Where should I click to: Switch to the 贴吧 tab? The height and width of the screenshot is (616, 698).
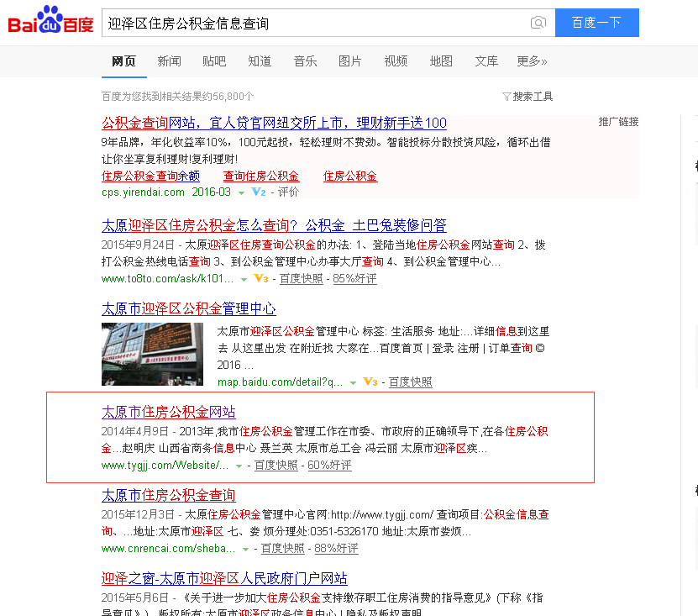214,61
